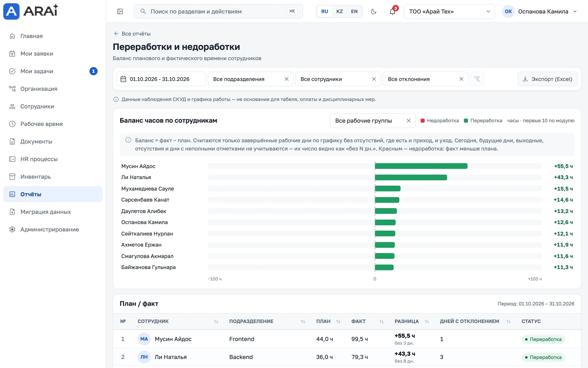Clear the Все отклонения filter

pyautogui.click(x=461, y=79)
